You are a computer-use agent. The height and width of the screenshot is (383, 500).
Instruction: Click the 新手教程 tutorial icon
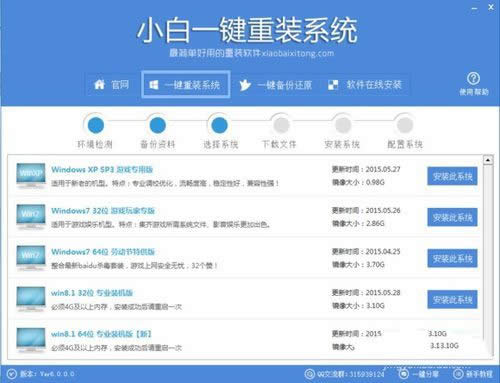tap(458, 374)
